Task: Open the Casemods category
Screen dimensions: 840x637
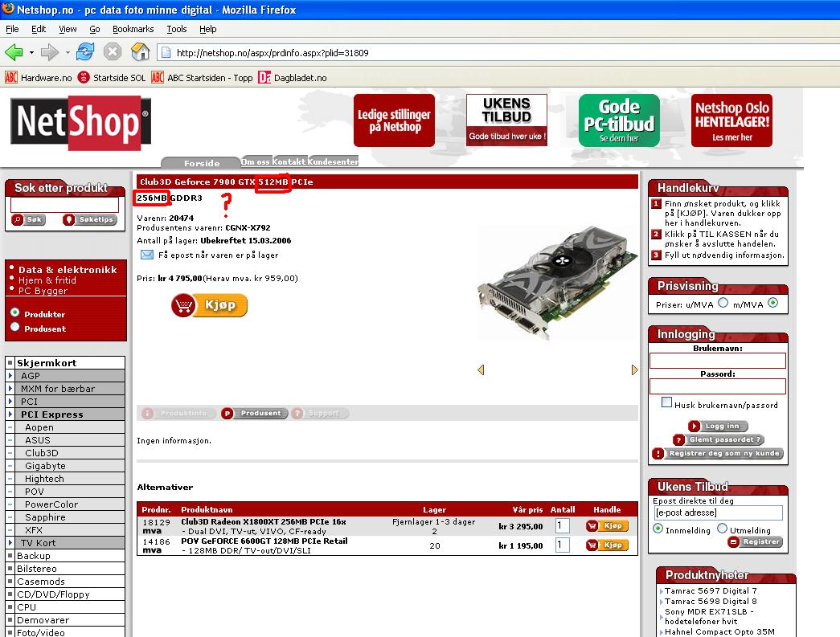Action: [41, 582]
